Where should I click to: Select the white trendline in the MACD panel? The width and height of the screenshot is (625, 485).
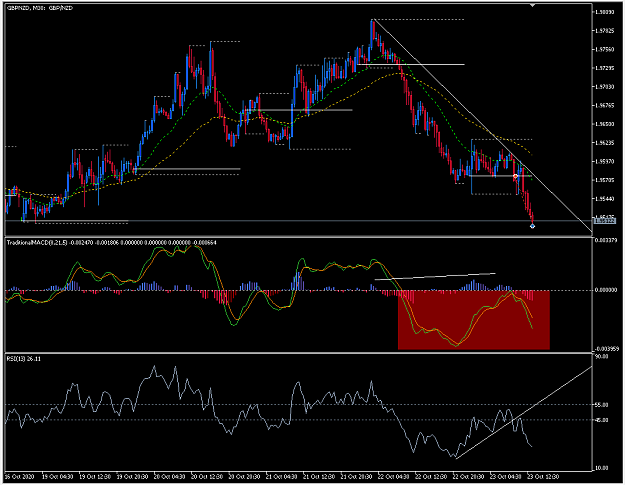pos(435,276)
